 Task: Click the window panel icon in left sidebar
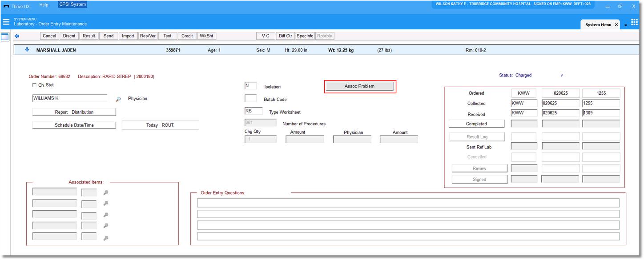point(5,37)
